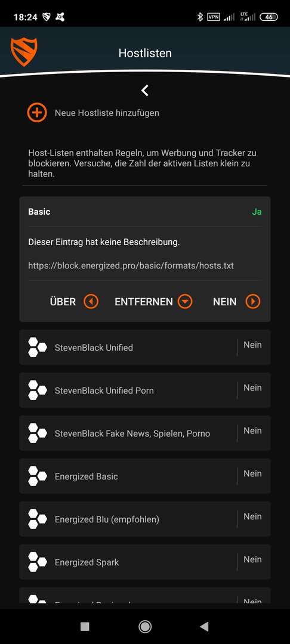Image resolution: width=290 pixels, height=644 pixels.
Task: Tap the Energized Basic hexagon icon
Action: [37, 476]
